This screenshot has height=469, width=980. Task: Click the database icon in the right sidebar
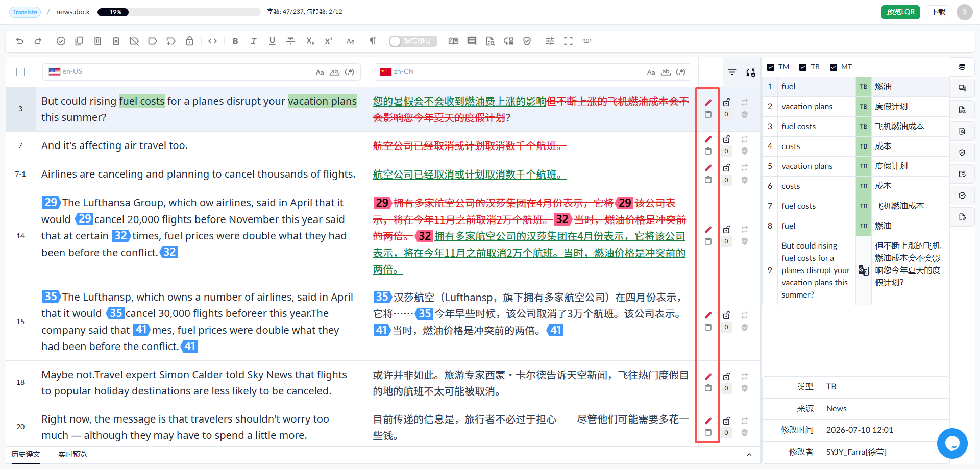point(962,67)
